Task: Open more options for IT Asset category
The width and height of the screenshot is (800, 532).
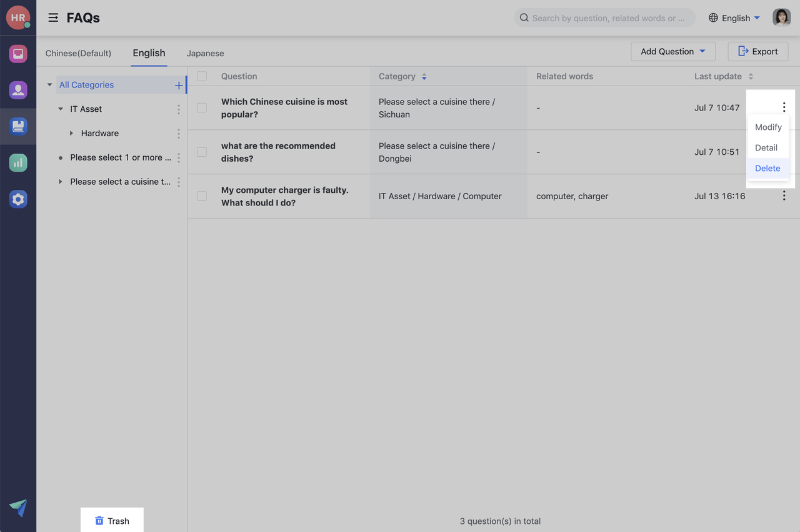Action: click(179, 109)
